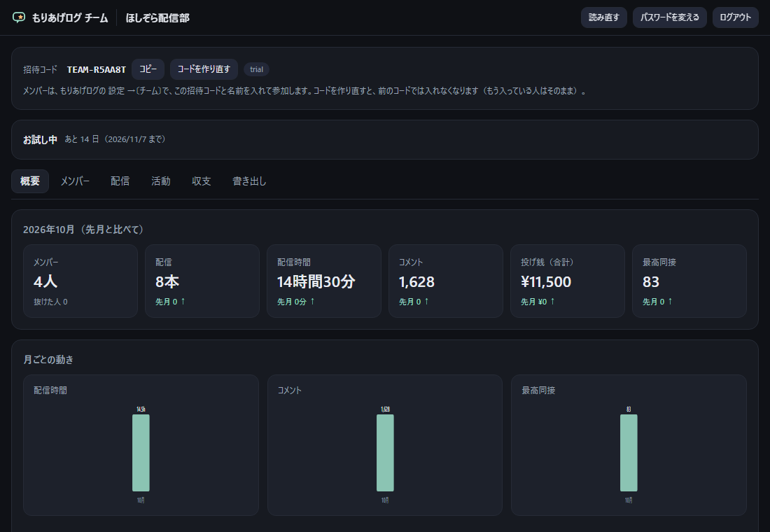
Task: Switch to the メンバー tab
Action: point(75,181)
